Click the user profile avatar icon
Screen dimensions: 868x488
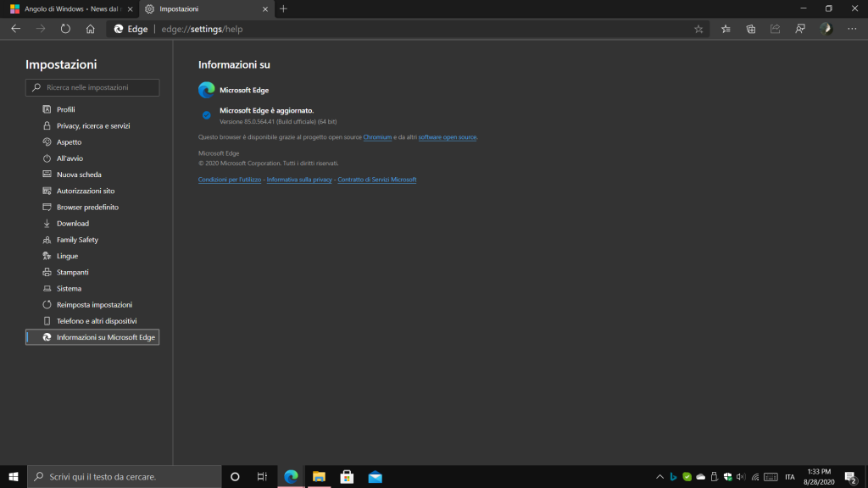pos(826,29)
